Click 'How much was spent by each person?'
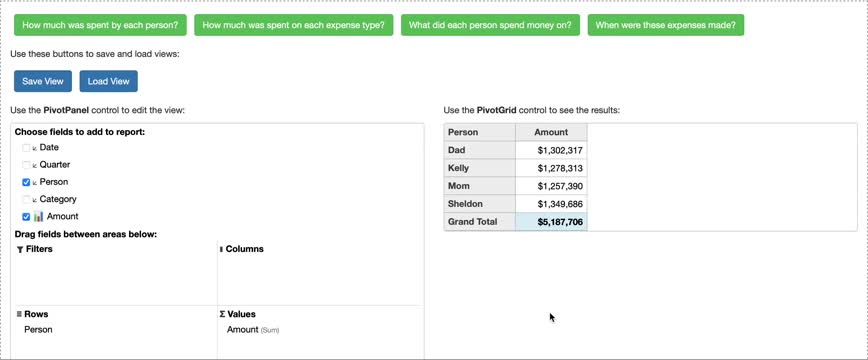The width and height of the screenshot is (868, 360). (x=100, y=25)
